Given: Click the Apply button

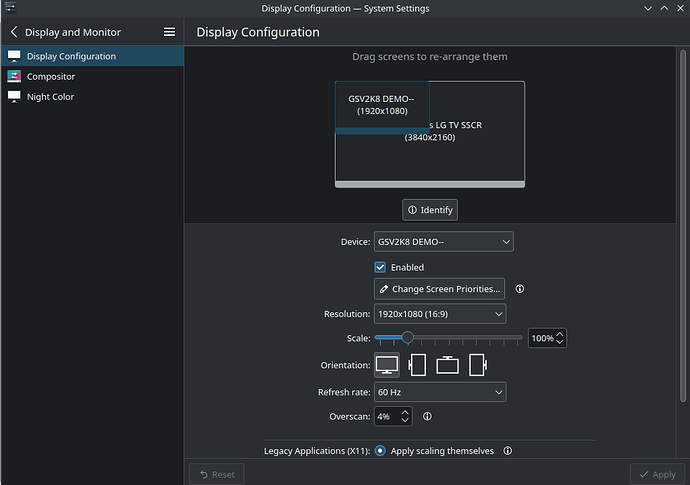Looking at the screenshot, I should click(x=657, y=474).
